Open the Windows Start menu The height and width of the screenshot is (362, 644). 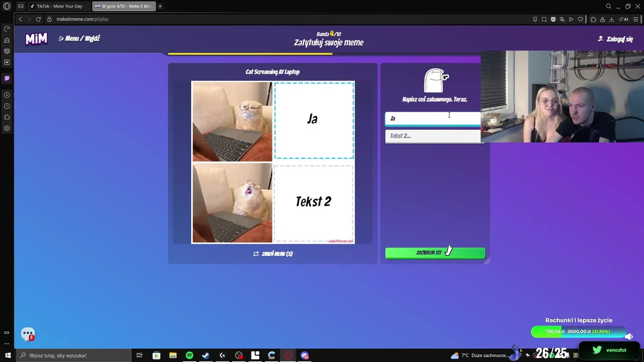tap(8, 355)
